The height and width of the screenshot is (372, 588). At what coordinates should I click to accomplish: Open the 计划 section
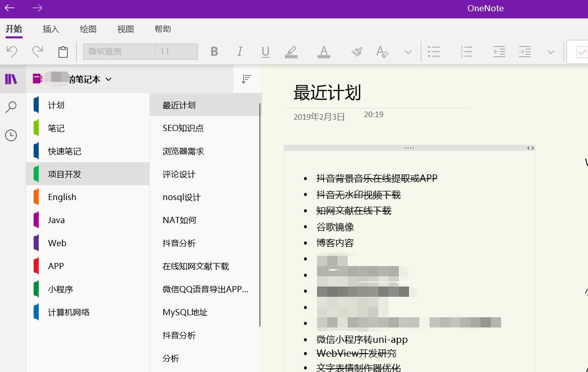[x=88, y=105]
